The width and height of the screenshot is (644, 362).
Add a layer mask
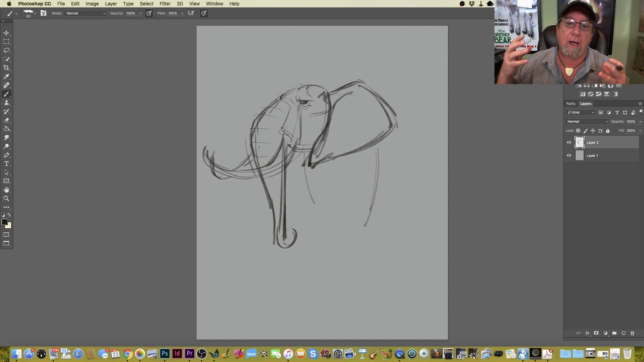coord(596,333)
